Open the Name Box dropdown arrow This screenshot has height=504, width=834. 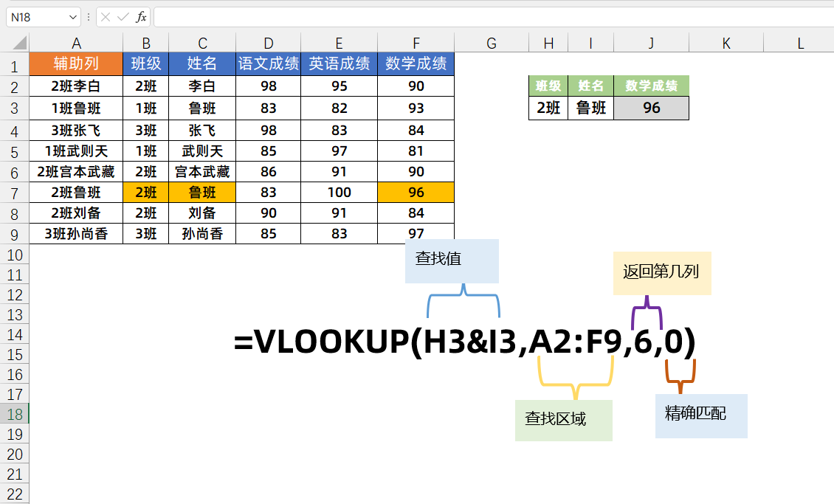coord(72,17)
